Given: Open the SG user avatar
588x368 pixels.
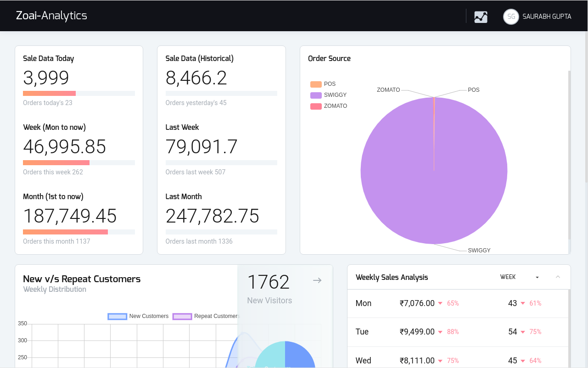Looking at the screenshot, I should pyautogui.click(x=511, y=17).
